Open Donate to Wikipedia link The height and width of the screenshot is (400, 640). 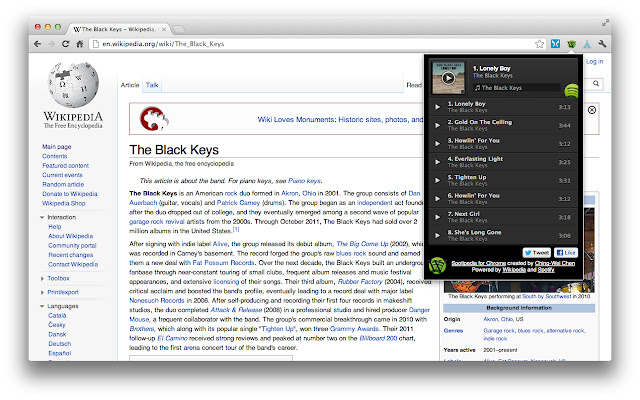pyautogui.click(x=70, y=193)
